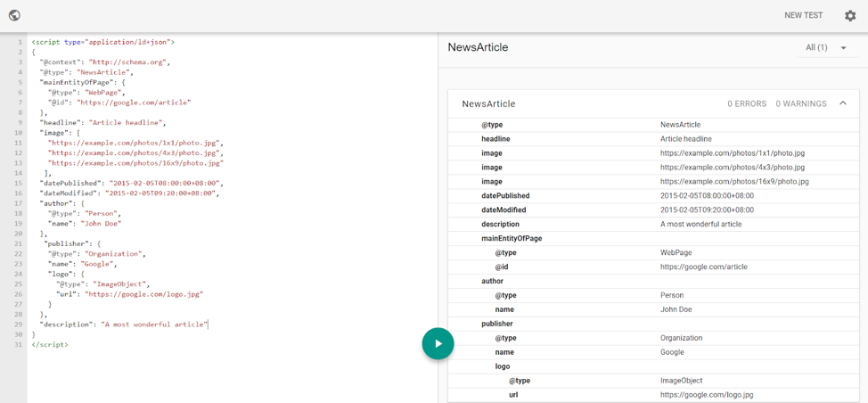Click the Person value in results
This screenshot has height=403, width=868.
[x=672, y=295]
